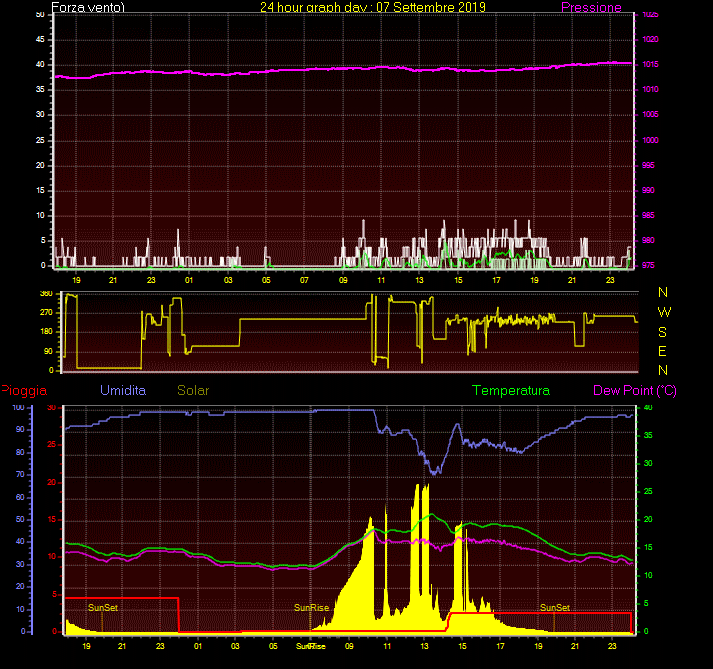Click the magenta 'Pressione' label
This screenshot has height=669, width=713.
point(591,7)
